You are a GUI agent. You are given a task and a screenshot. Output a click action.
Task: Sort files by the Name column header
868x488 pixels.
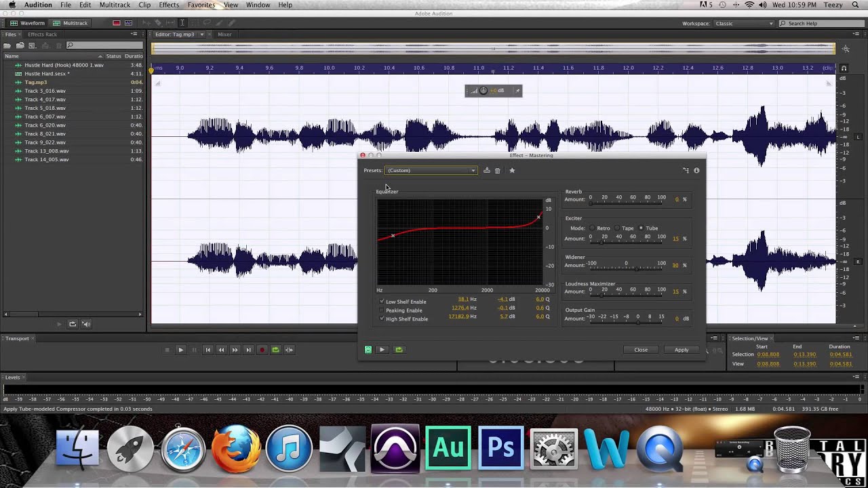coord(11,56)
